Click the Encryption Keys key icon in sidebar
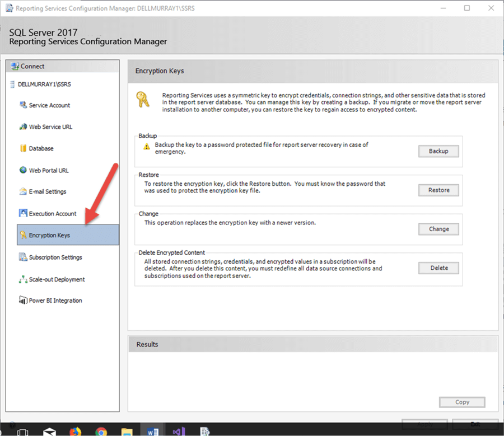This screenshot has height=436, width=504. point(23,235)
